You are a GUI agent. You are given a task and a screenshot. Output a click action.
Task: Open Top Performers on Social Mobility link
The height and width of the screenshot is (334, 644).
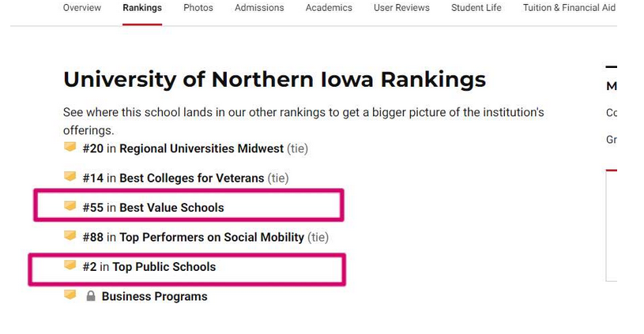pyautogui.click(x=212, y=237)
